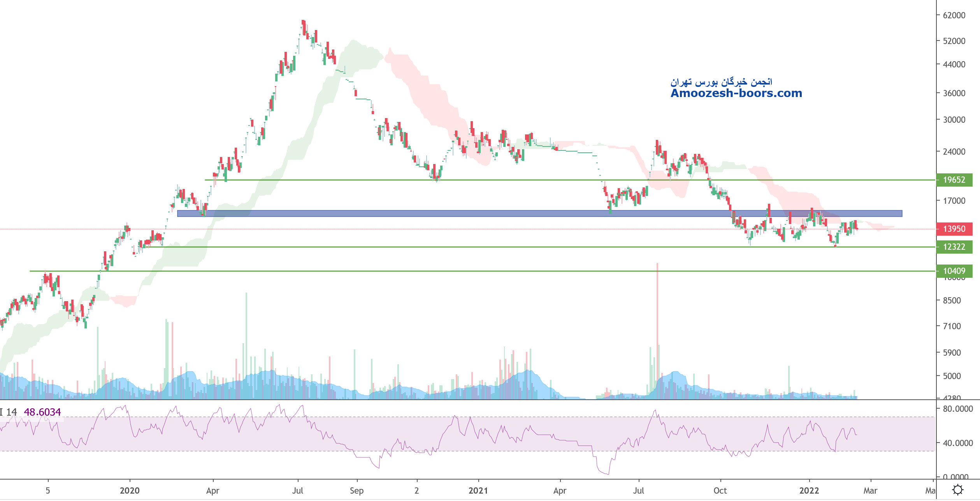
Task: Click the red 13950 current price label
Action: (x=954, y=229)
